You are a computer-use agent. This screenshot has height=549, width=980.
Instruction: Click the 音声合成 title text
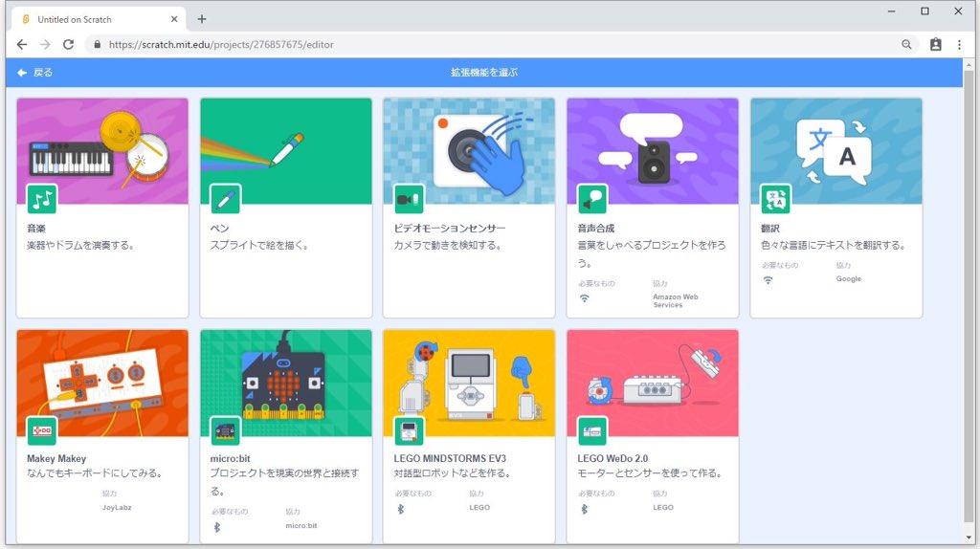(x=595, y=229)
